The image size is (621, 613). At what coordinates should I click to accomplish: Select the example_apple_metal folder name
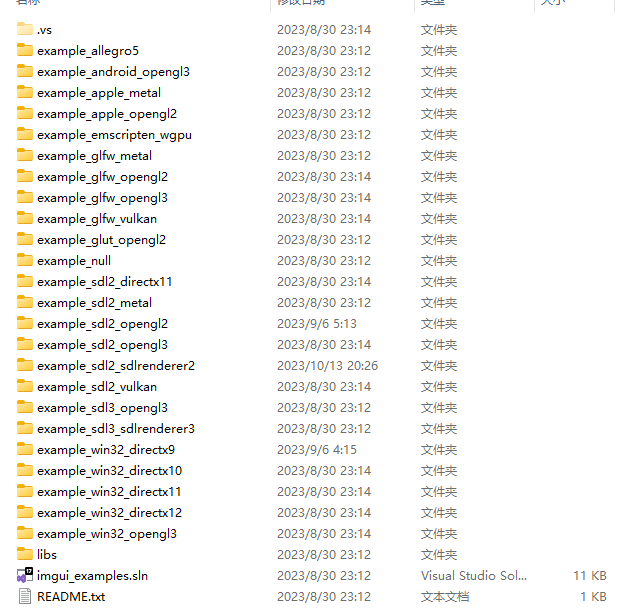(x=99, y=93)
